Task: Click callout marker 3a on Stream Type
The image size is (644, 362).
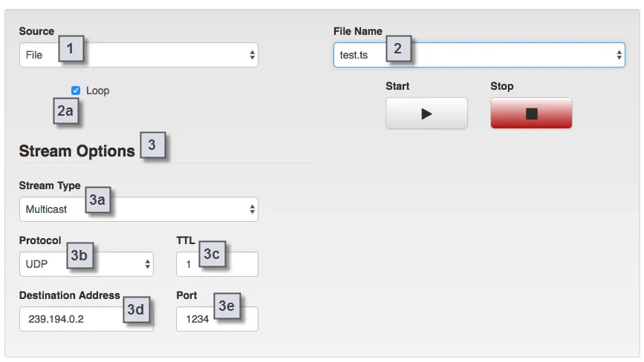Action: [x=98, y=200]
